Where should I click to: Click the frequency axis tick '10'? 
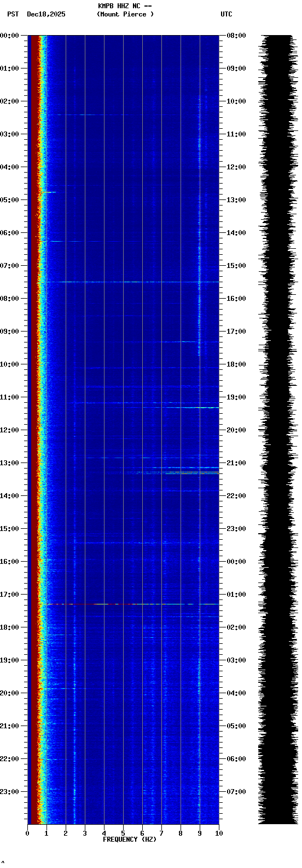(x=219, y=833)
